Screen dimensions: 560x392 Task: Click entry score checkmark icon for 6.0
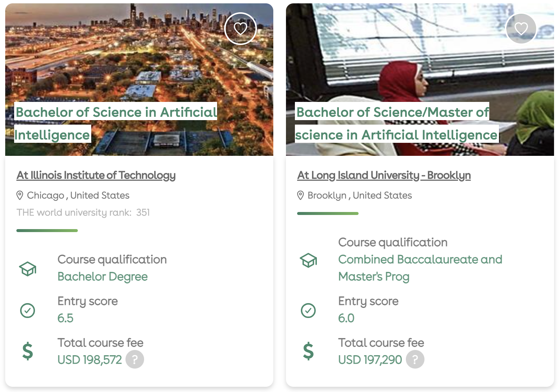coord(308,310)
